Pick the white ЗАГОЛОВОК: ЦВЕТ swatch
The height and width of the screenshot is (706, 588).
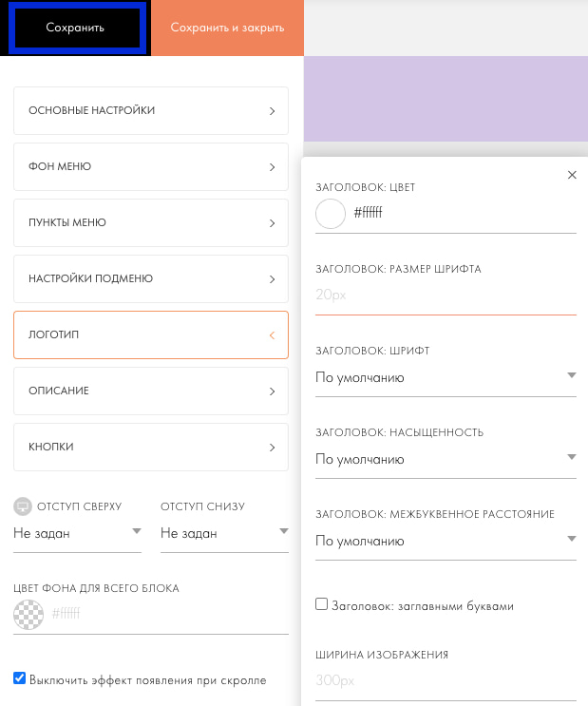click(x=331, y=214)
